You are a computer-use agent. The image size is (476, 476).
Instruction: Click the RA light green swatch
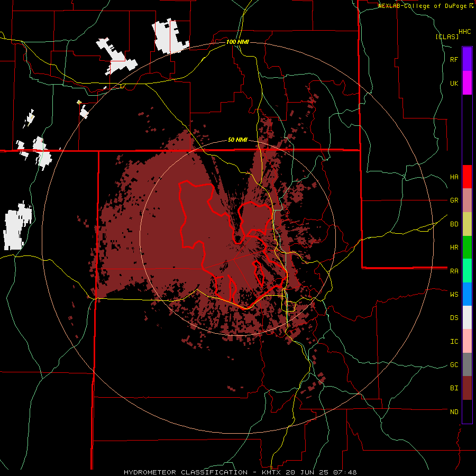(x=467, y=271)
